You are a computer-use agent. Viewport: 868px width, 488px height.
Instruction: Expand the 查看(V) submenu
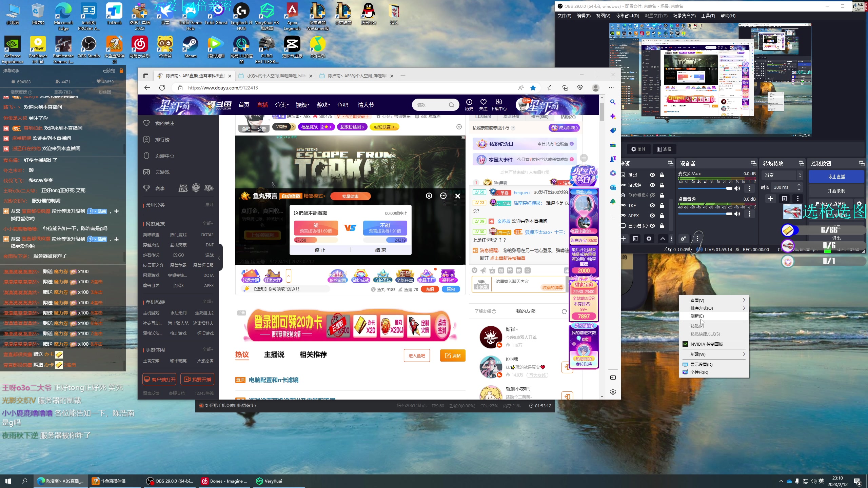tap(714, 300)
